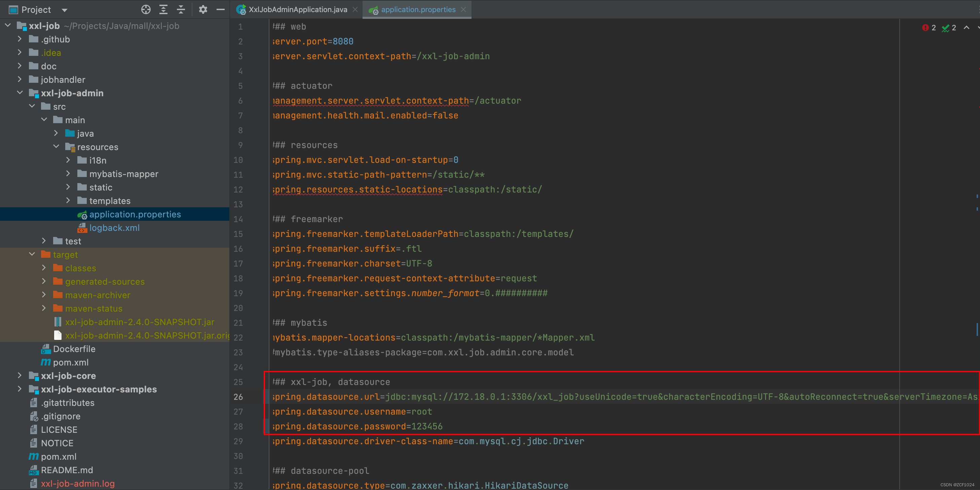Viewport: 980px width, 490px height.
Task: Jump to previous highlighted error arrow
Action: pos(966,27)
